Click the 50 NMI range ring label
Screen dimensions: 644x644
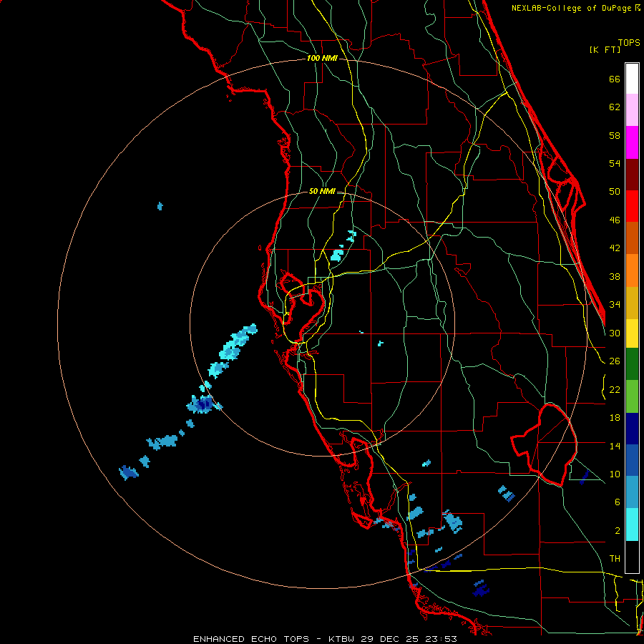point(322,191)
